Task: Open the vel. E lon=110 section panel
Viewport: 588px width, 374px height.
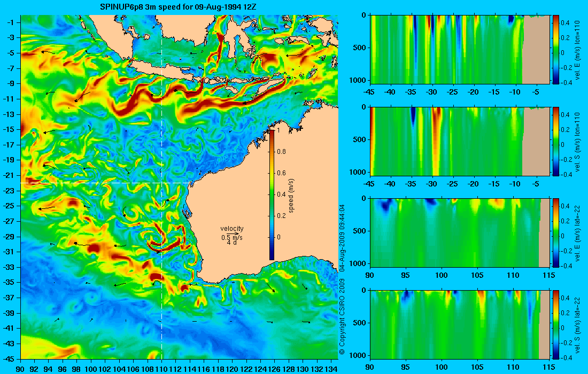Action: tap(460, 50)
